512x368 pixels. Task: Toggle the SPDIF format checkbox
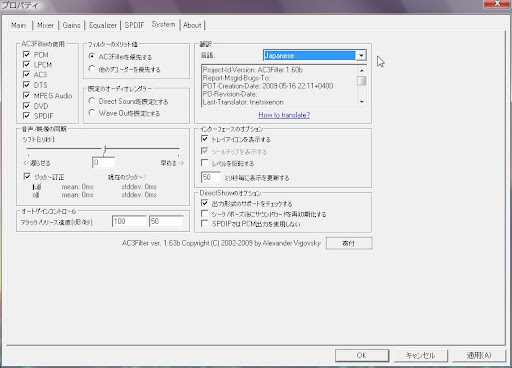tap(27, 116)
